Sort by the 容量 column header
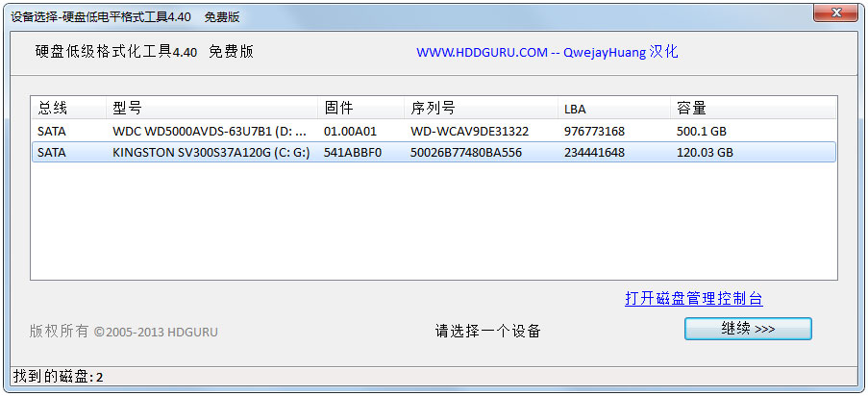This screenshot has height=396, width=868. 753,108
